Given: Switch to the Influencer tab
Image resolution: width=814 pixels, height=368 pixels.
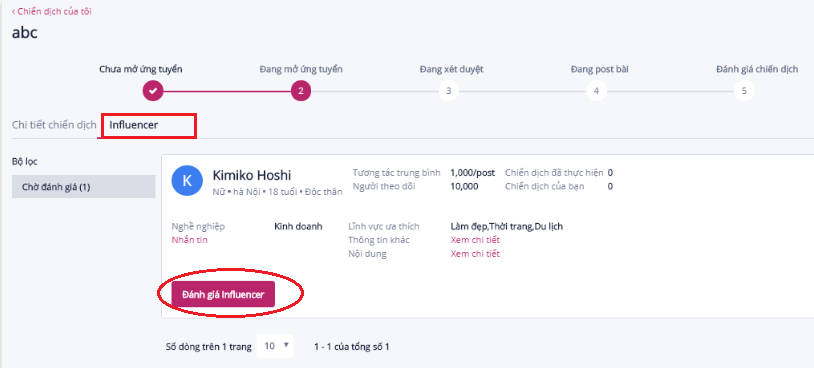Looking at the screenshot, I should click(133, 125).
